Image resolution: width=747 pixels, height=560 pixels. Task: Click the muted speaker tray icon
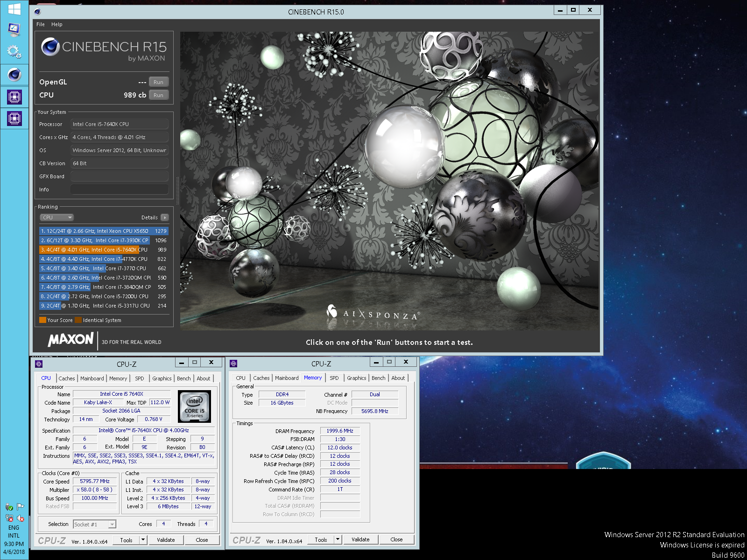click(21, 518)
